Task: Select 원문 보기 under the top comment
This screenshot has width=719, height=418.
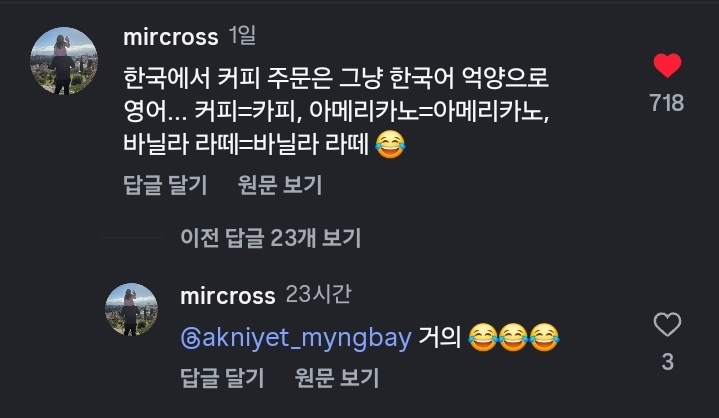Action: coord(280,184)
